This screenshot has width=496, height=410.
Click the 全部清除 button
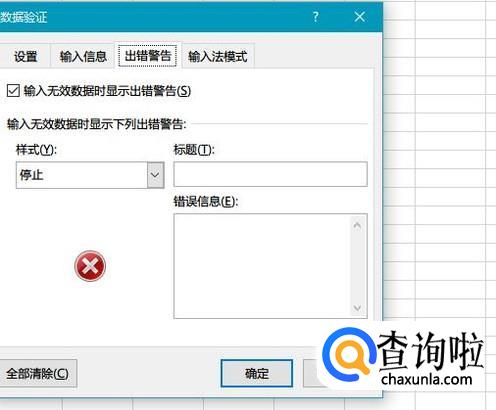(37, 373)
